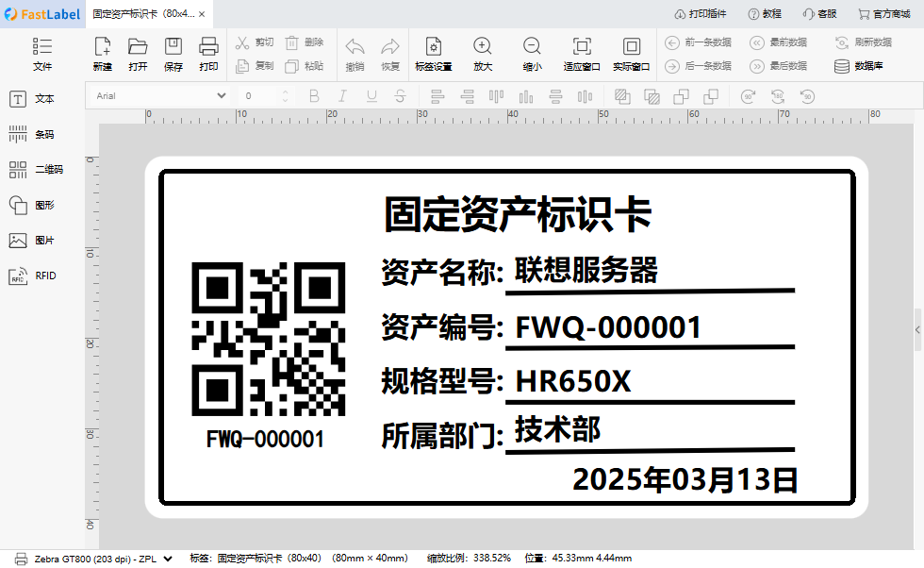Align objects to top edge
Screen dimensions: 924x568
497,96
